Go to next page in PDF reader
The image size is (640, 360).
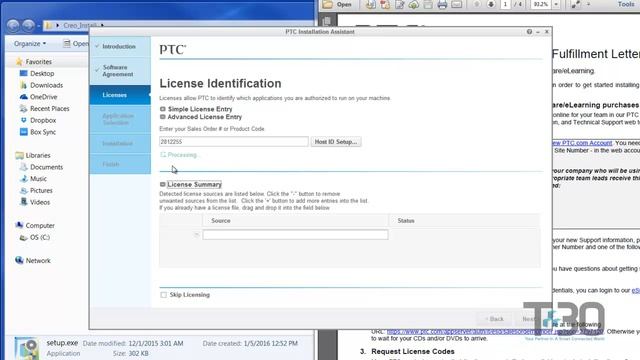point(491,4)
